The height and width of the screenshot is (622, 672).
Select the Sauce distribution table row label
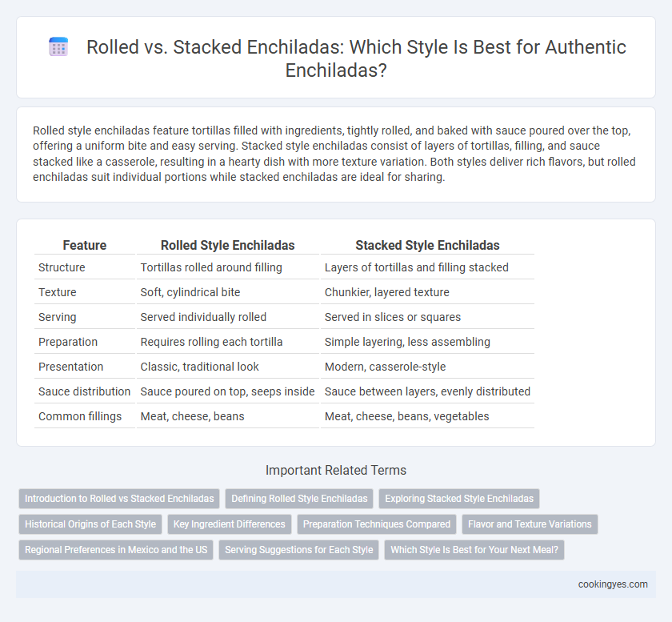(x=85, y=391)
